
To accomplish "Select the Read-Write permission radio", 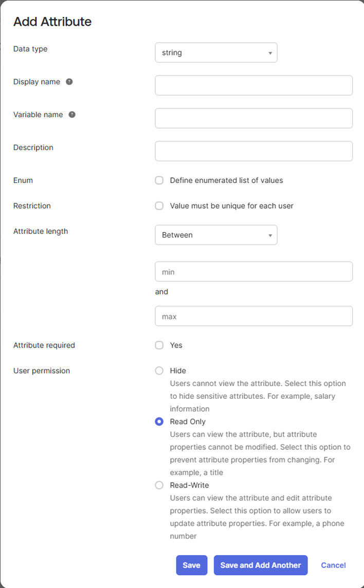I will point(159,485).
